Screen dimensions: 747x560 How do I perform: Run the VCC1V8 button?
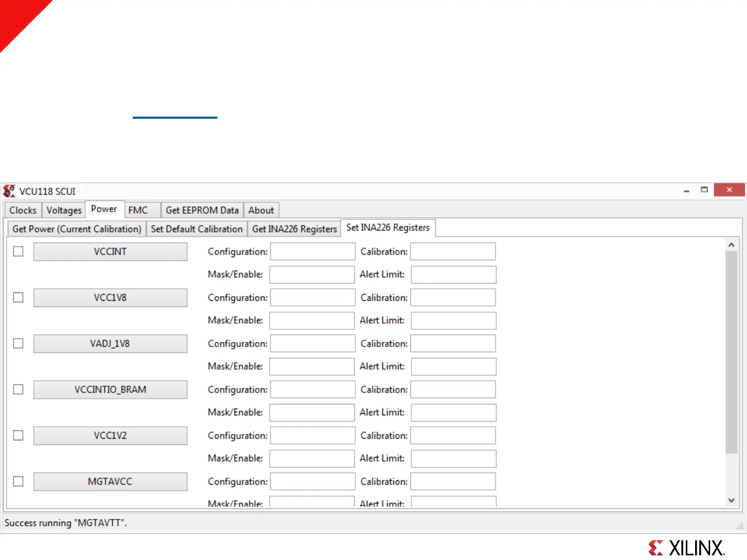point(110,298)
